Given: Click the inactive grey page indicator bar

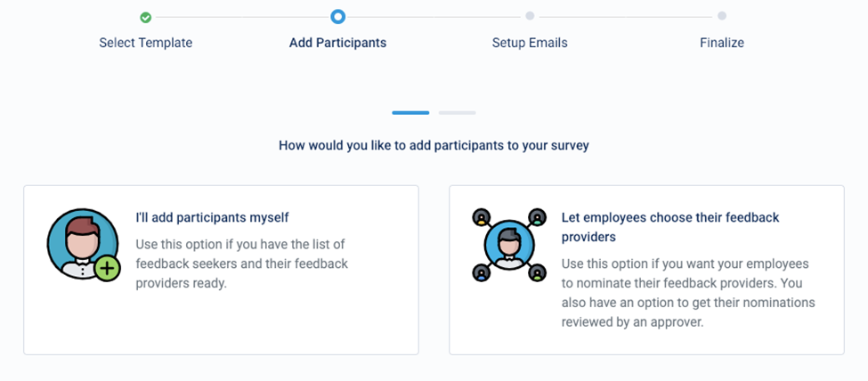Looking at the screenshot, I should click(458, 113).
